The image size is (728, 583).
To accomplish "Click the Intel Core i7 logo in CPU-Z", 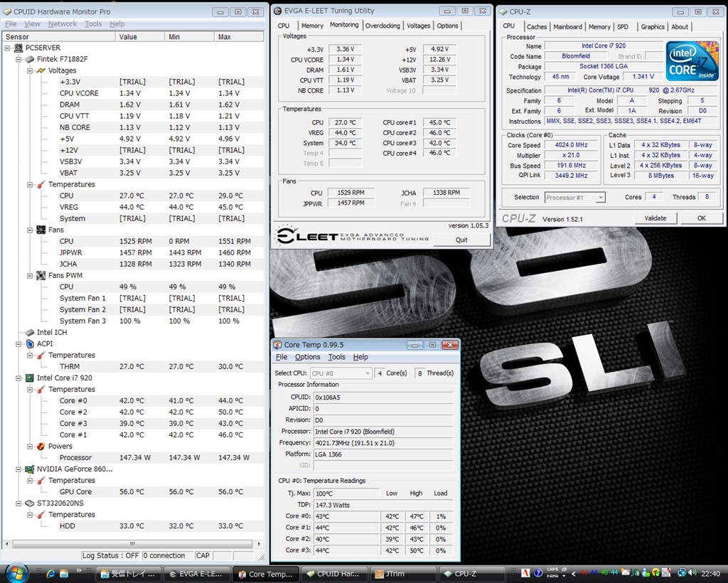I will click(x=692, y=63).
